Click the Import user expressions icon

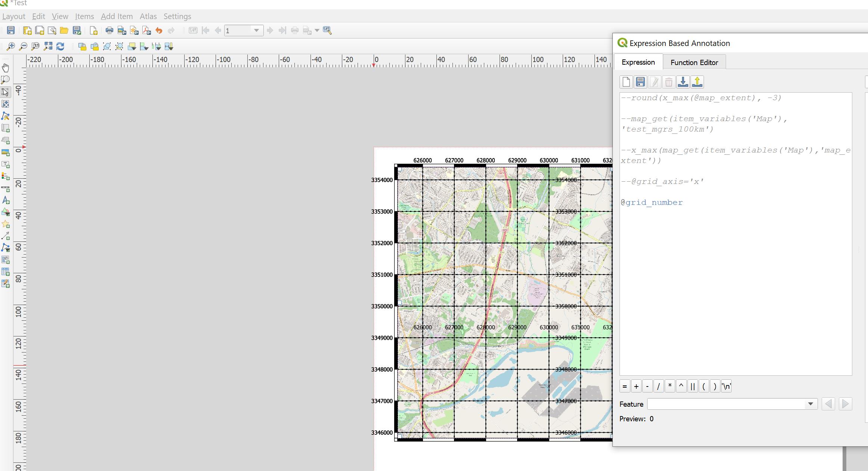(x=683, y=82)
